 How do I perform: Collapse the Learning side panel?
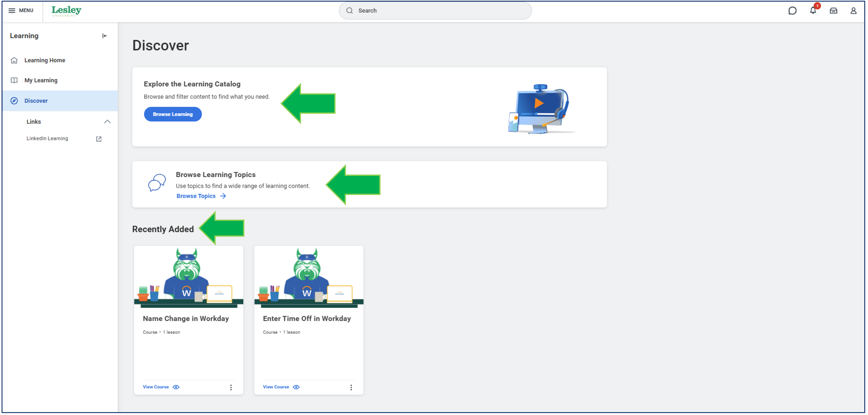pyautogui.click(x=104, y=36)
